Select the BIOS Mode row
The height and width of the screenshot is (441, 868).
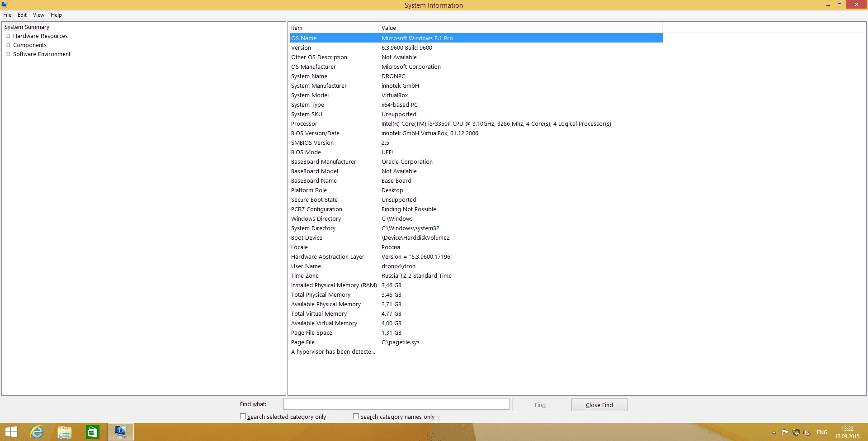point(476,152)
